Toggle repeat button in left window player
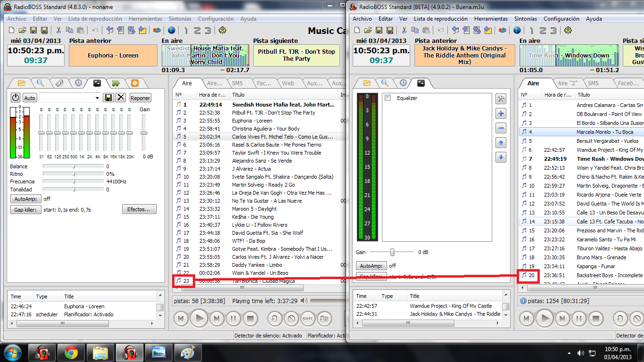 [x=275, y=319]
